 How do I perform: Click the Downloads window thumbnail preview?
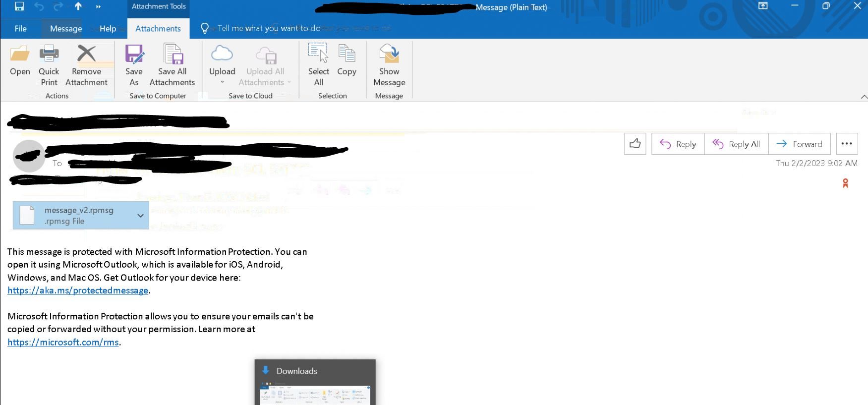[315, 382]
